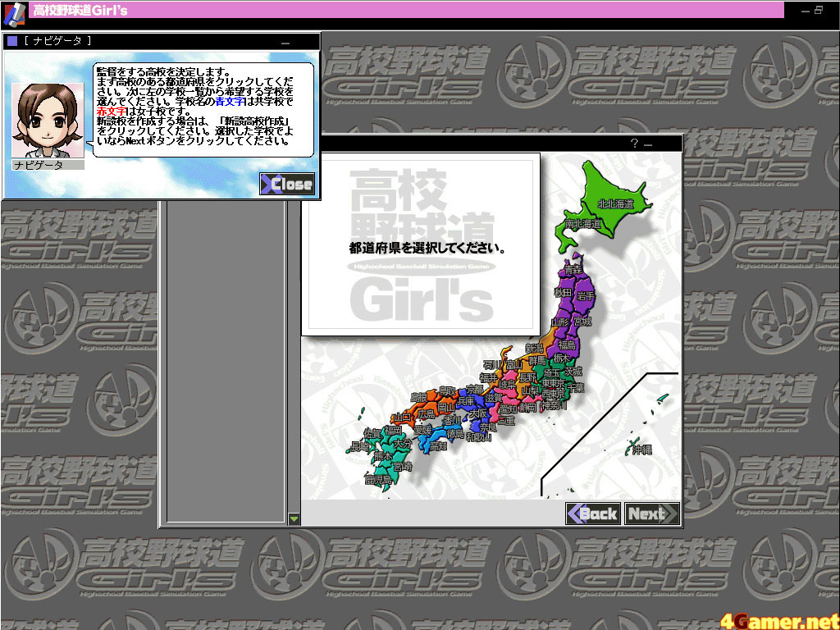This screenshot has width=840, height=630.
Task: Select 熊本 prefecture on the map
Action: click(x=383, y=456)
